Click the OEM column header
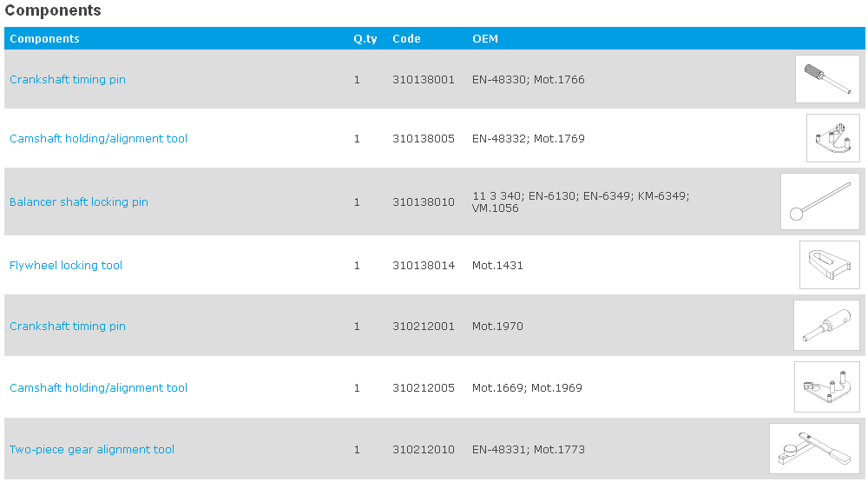 pos(485,39)
